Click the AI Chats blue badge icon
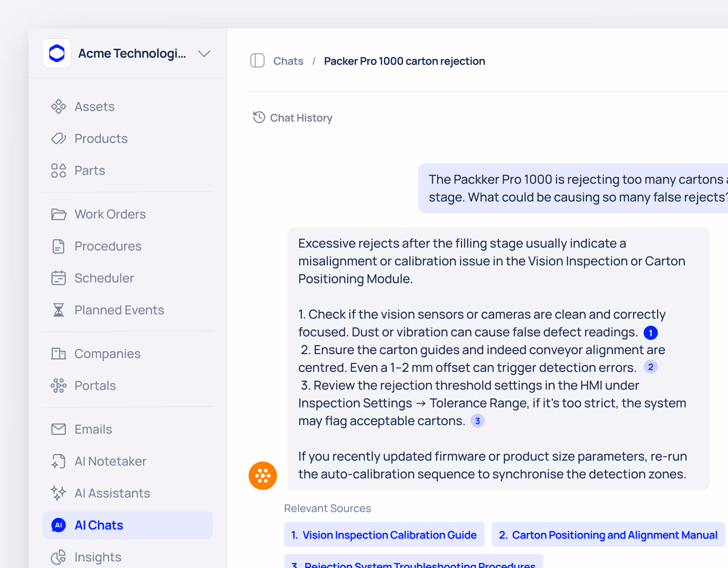 pos(59,525)
